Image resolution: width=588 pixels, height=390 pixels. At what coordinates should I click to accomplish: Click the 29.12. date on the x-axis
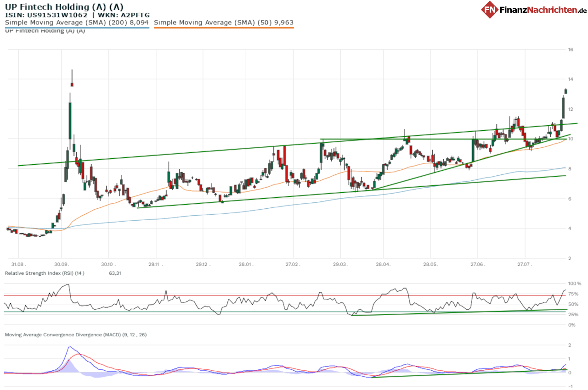[202, 265]
